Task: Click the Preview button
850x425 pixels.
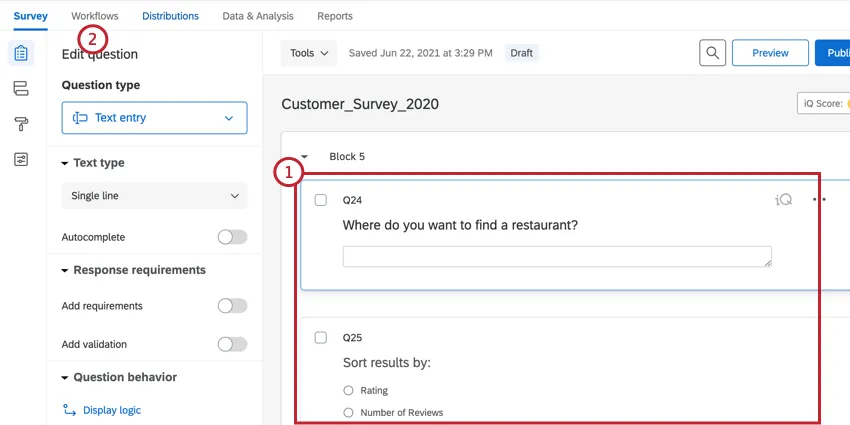Action: point(770,53)
